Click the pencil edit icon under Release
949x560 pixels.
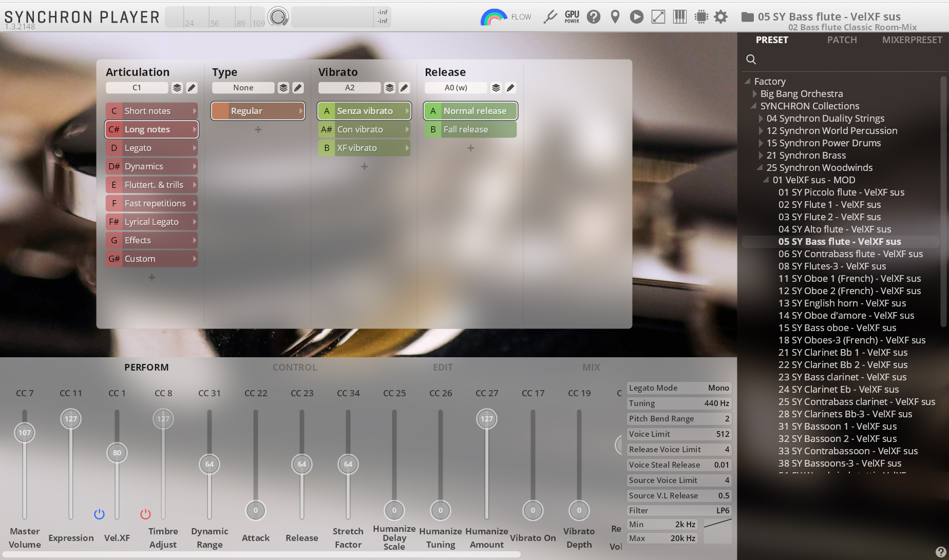click(x=510, y=88)
